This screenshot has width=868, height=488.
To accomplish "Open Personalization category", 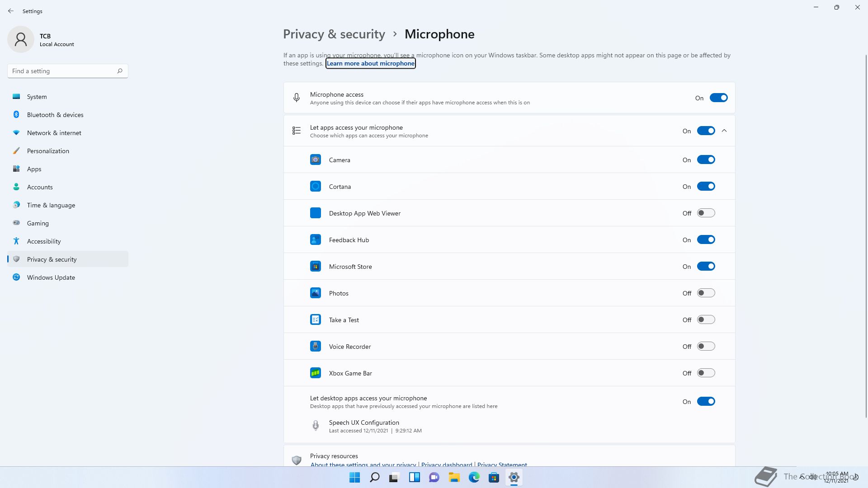I will click(68, 151).
